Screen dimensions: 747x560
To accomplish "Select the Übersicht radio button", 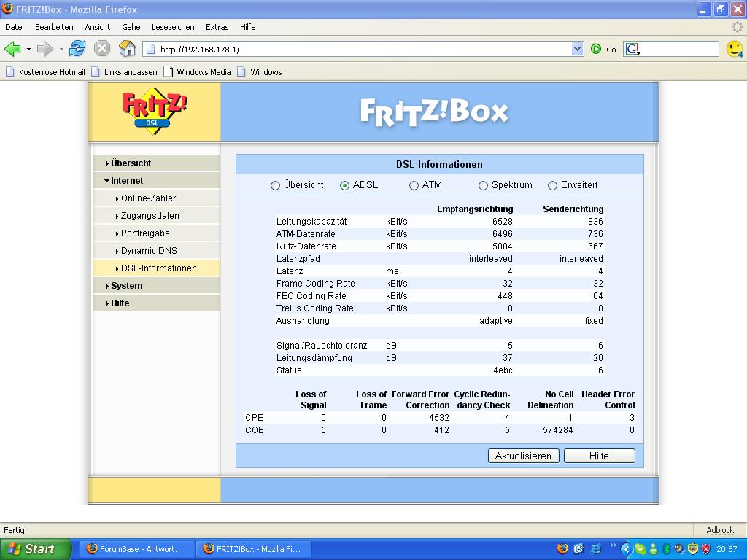I will point(275,186).
